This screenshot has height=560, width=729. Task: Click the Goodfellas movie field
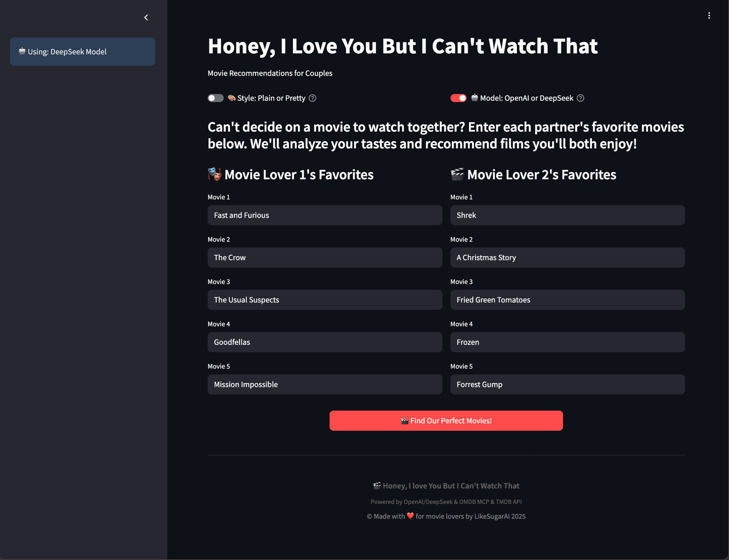click(325, 342)
